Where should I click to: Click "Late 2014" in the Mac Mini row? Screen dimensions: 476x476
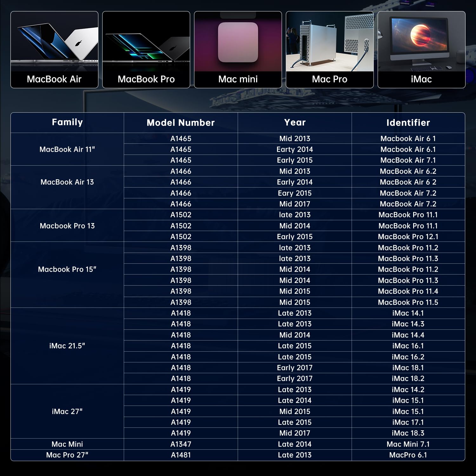(295, 444)
